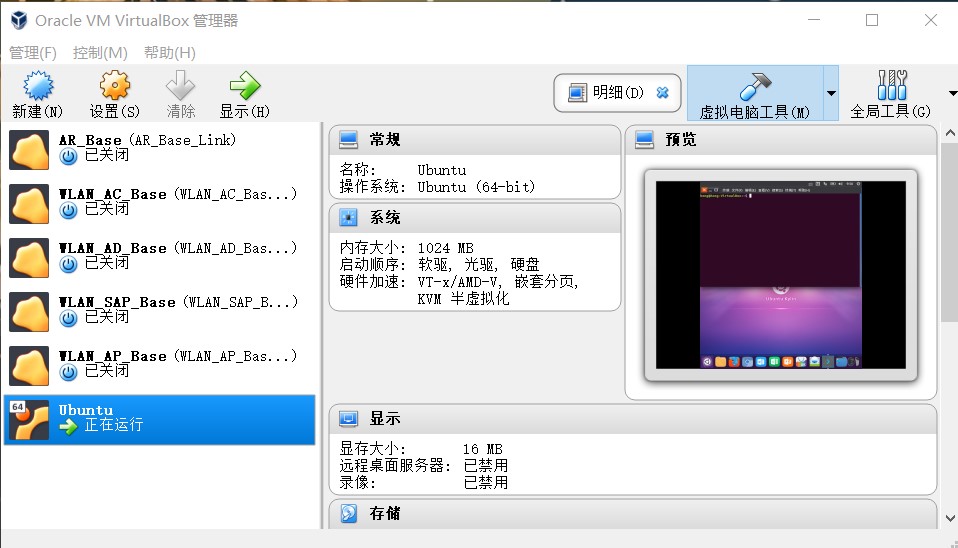Click the running green arrow under Ubuntu
The image size is (958, 548).
[x=68, y=426]
